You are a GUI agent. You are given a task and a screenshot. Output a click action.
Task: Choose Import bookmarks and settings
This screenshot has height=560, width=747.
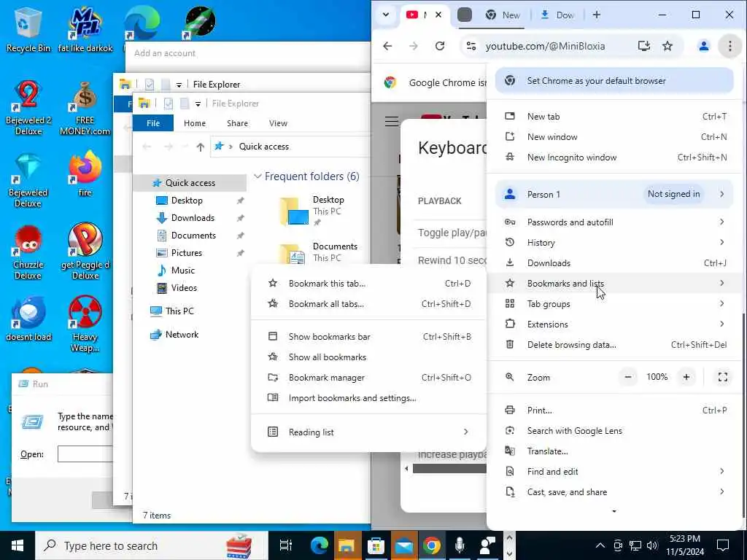click(x=368, y=398)
